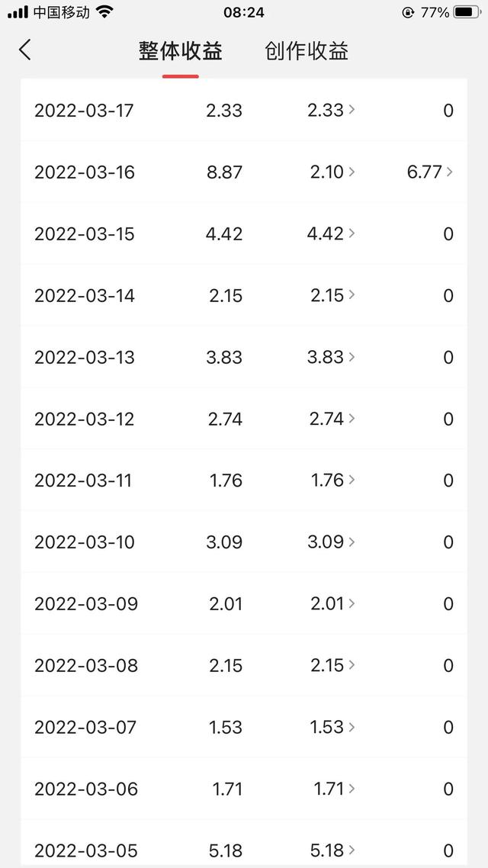Tap the rotation lock status icon
The image size is (488, 868).
pyautogui.click(x=409, y=12)
